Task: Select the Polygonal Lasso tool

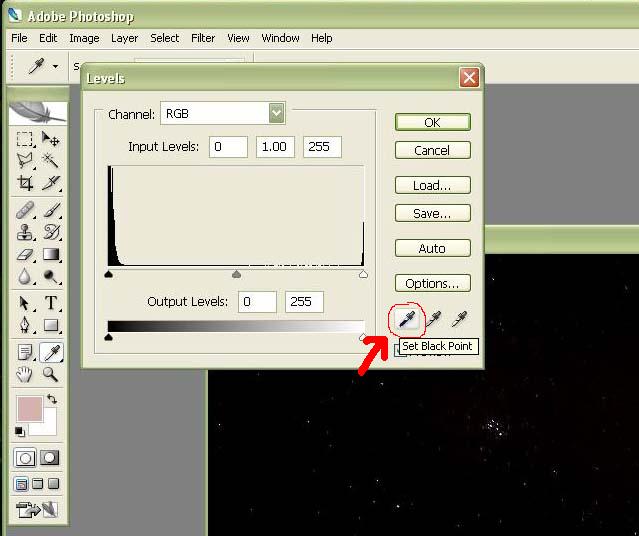Action: point(25,161)
